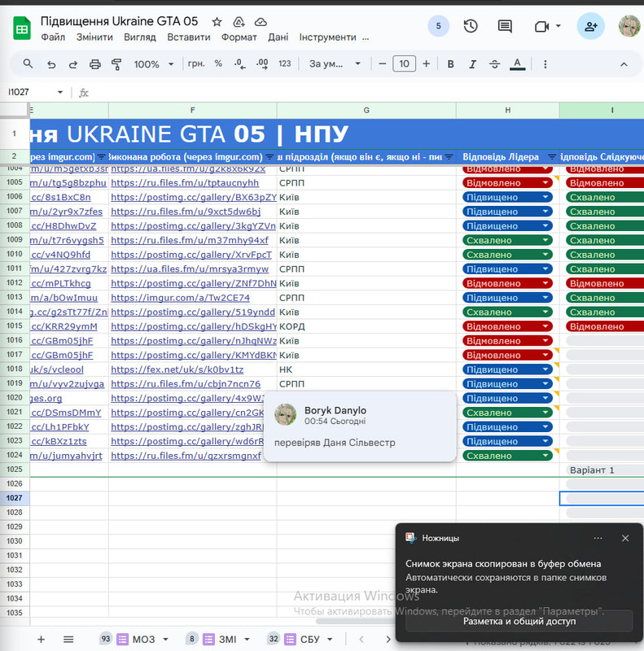The image size is (644, 651).
Task: Toggle italic formatting
Action: pyautogui.click(x=472, y=64)
